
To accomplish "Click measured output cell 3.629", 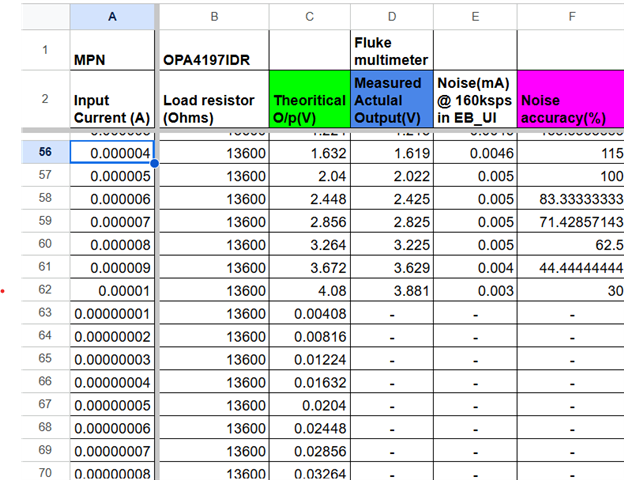I will point(392,267).
